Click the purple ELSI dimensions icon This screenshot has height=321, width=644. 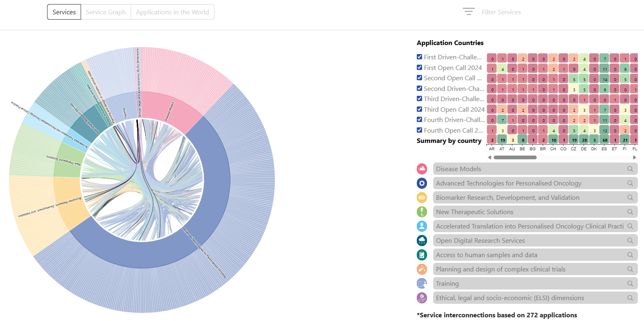[x=422, y=298]
